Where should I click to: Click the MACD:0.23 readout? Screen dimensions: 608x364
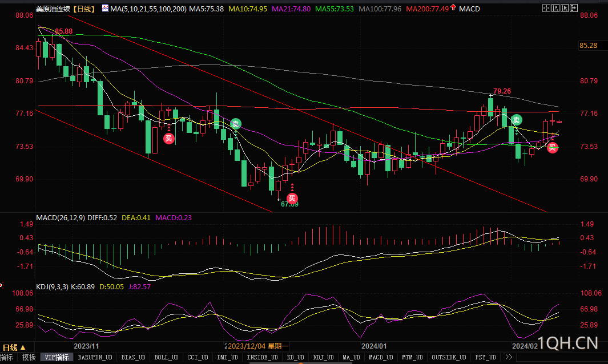coord(174,217)
